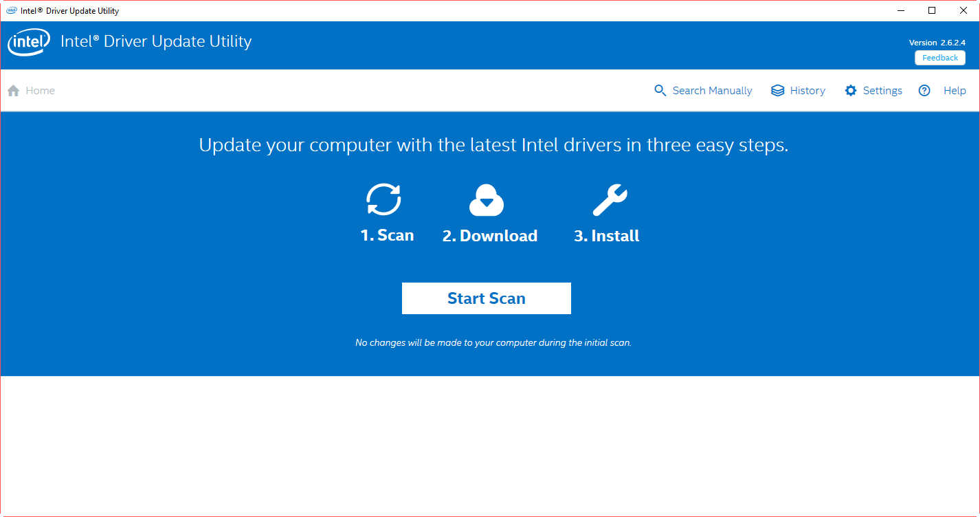The height and width of the screenshot is (517, 980).
Task: Open the Settings page
Action: coord(882,91)
